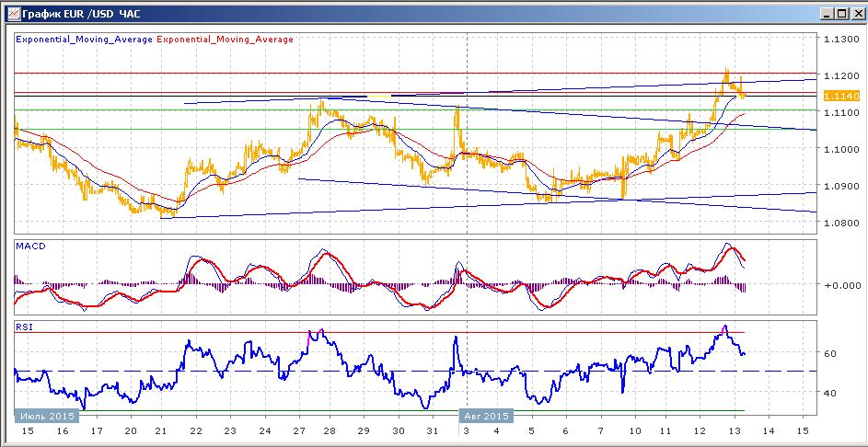Image resolution: width=868 pixels, height=447 pixels.
Task: Click date 12 on the time axis
Action: [700, 431]
